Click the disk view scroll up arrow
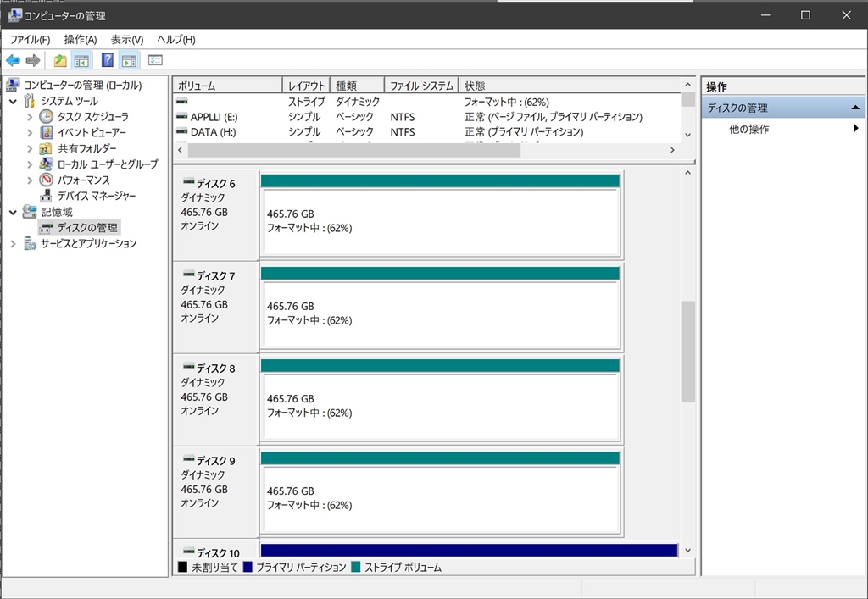Image resolution: width=868 pixels, height=599 pixels. point(687,173)
